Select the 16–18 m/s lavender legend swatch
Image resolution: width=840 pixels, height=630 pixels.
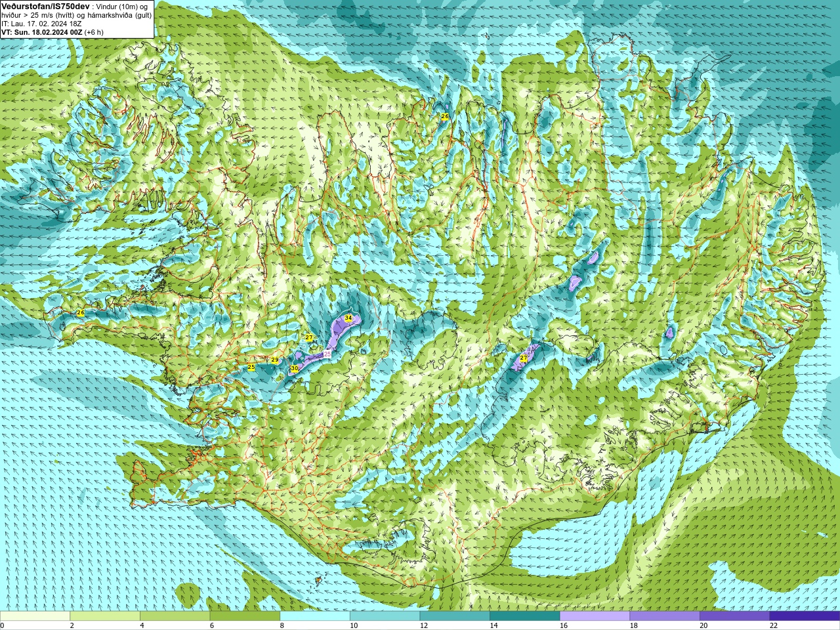[595, 616]
